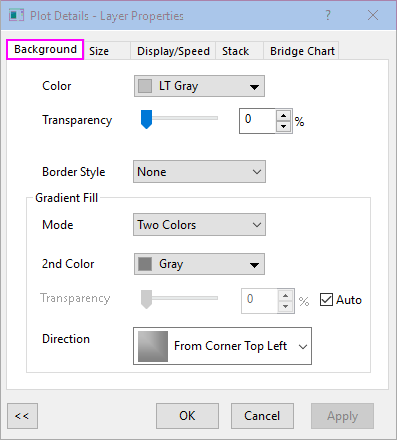
Task: Click the << collapse panel button
Action: [22, 416]
